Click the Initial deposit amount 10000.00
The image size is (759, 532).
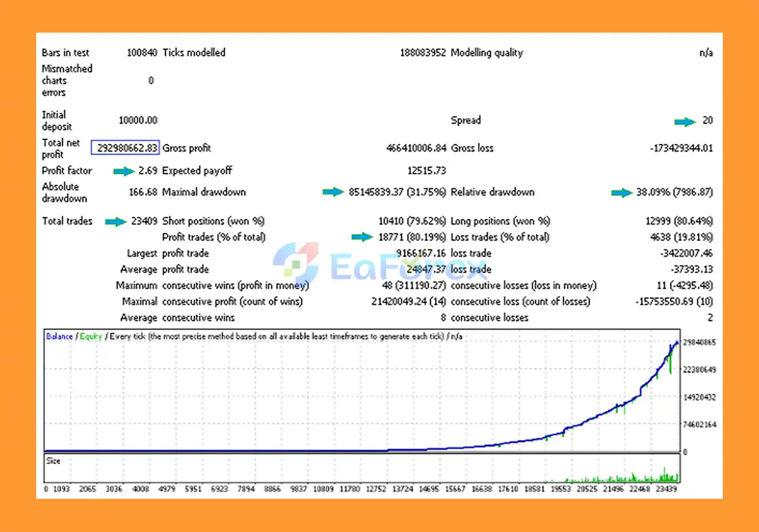click(138, 120)
